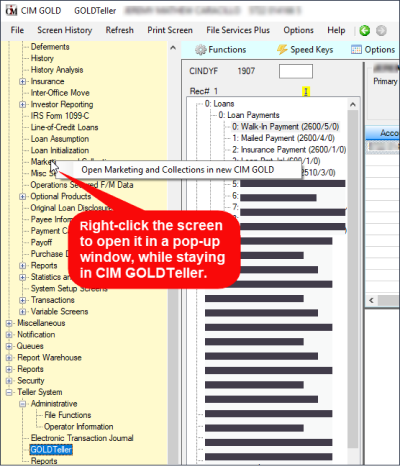400x466 pixels.
Task: Open Inter-Office Move screen
Action: [x=60, y=93]
